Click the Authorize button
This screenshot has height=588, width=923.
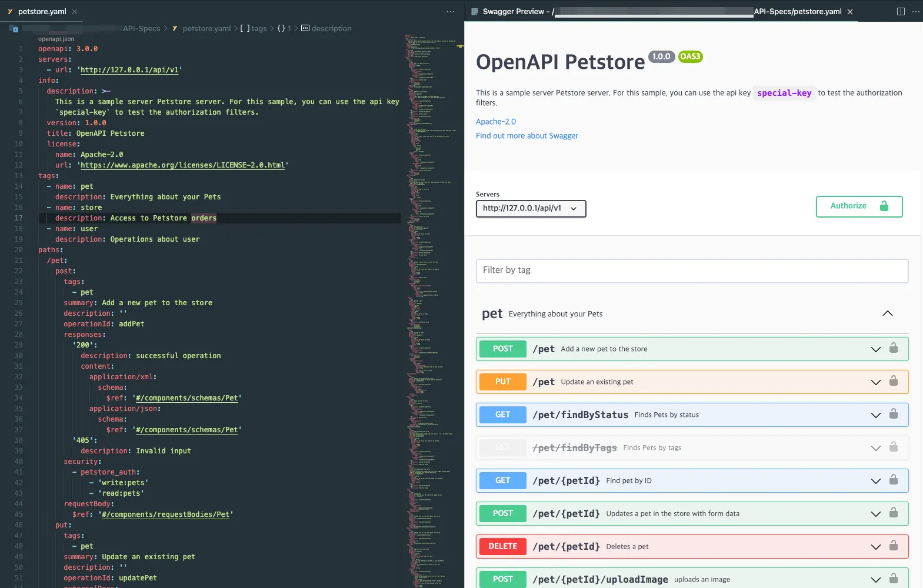(x=859, y=206)
